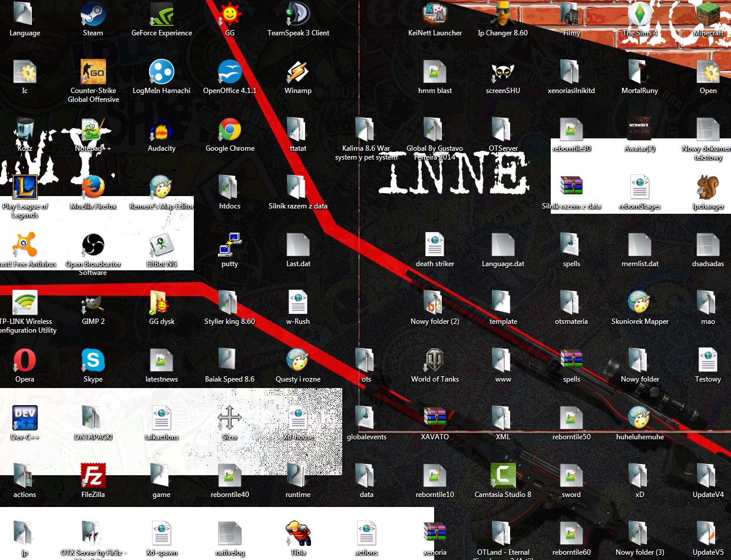Select the LogMeIn Hamachi icon
This screenshot has width=731, height=560.
(161, 72)
